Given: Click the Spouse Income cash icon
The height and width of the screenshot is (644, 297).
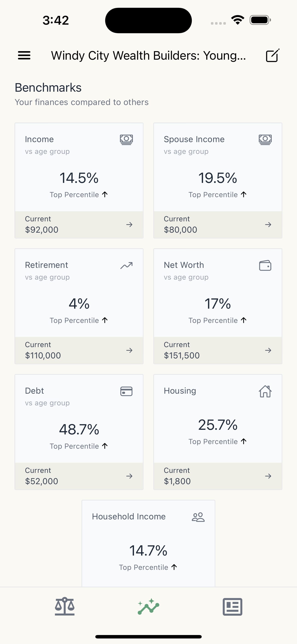Looking at the screenshot, I should click(x=265, y=140).
